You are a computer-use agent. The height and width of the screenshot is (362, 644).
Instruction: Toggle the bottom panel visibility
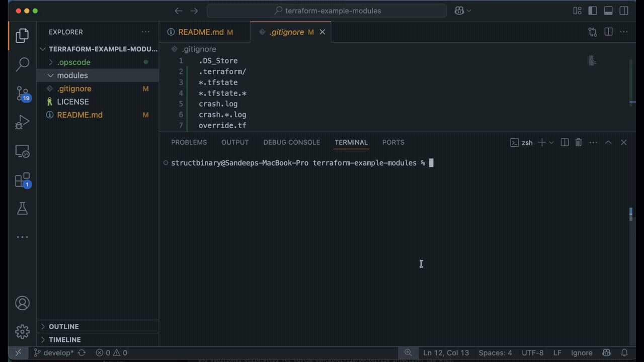pos(608,11)
